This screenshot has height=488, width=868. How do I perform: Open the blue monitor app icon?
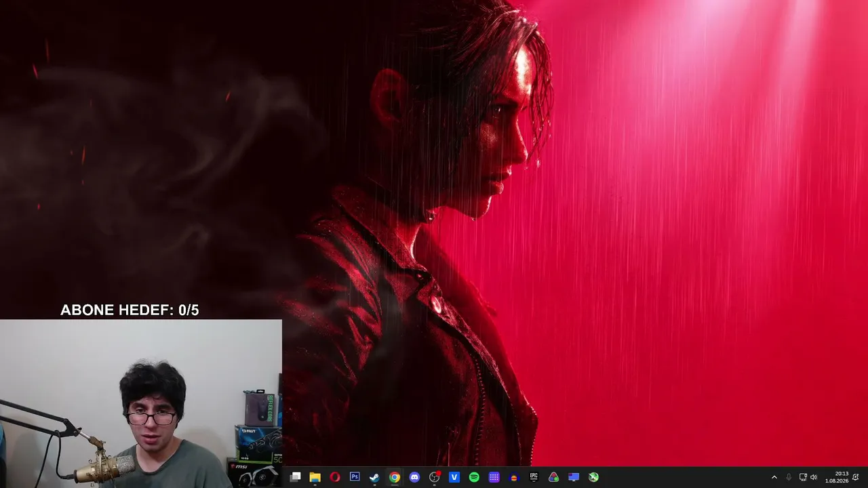(x=574, y=477)
